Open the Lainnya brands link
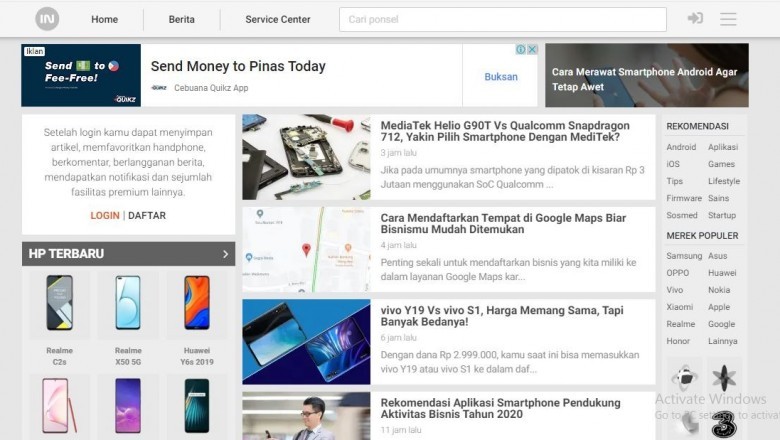This screenshot has width=780, height=440. [723, 341]
